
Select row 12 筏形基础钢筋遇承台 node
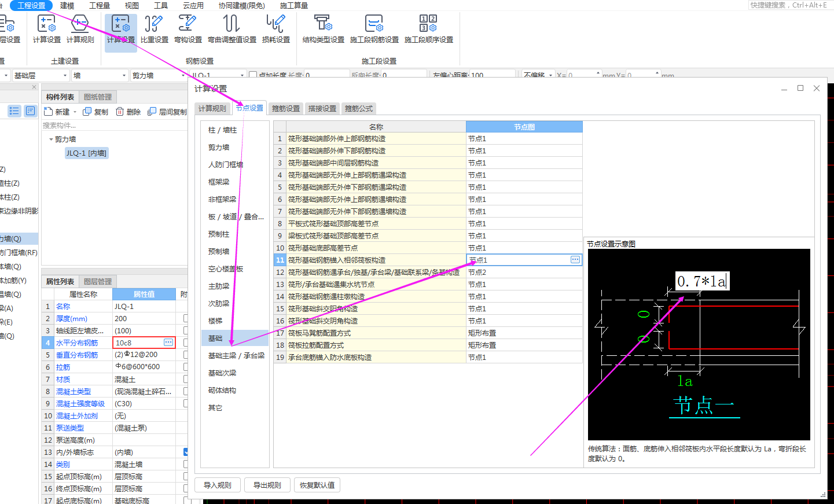click(376, 272)
